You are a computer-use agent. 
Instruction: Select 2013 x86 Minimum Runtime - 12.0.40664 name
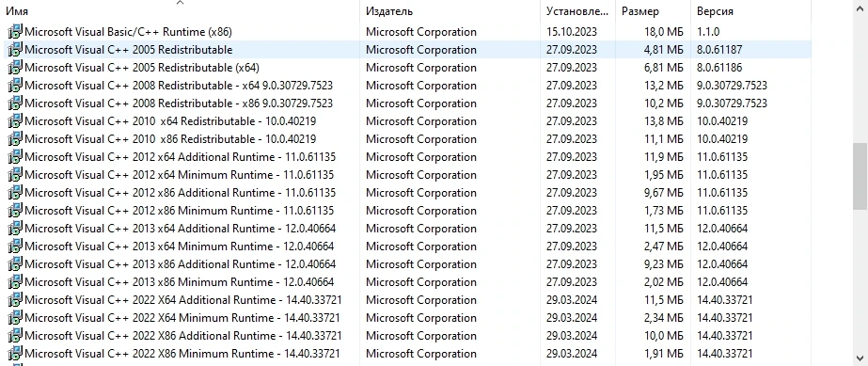pyautogui.click(x=180, y=282)
